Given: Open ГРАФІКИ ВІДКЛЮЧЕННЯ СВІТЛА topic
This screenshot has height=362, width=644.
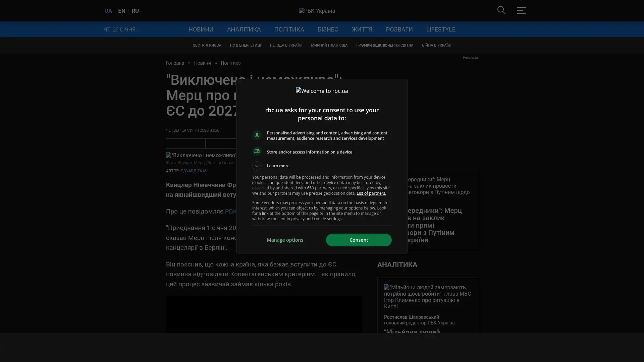Looking at the screenshot, I should point(384,45).
